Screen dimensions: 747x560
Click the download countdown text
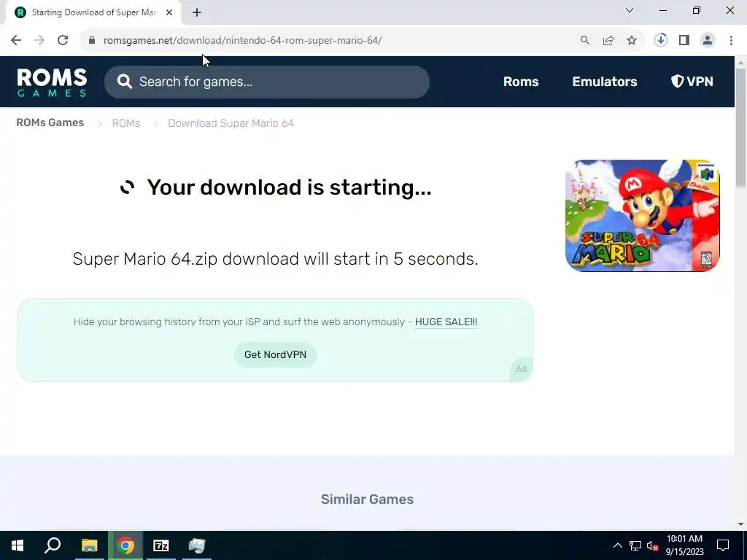click(x=275, y=259)
